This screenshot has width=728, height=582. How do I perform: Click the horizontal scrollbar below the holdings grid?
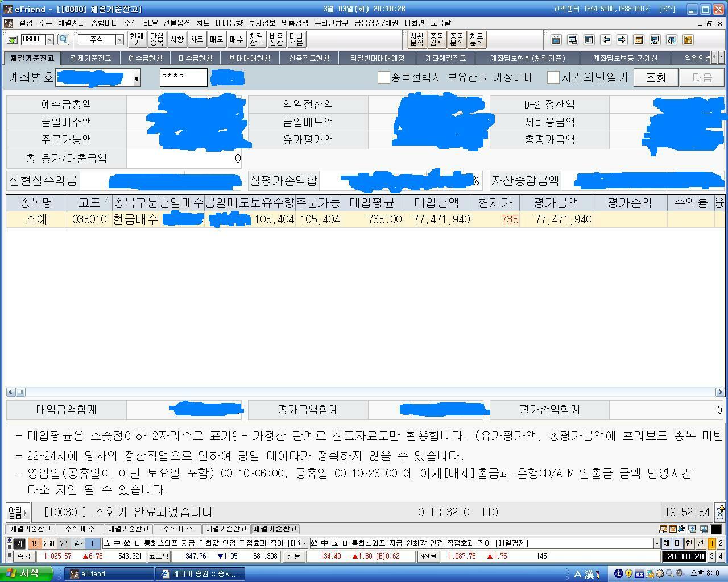[364, 391]
